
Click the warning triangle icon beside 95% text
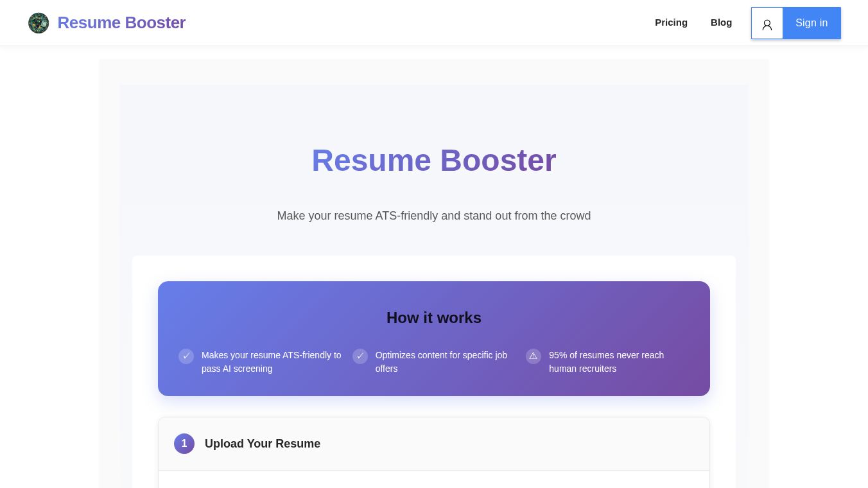[534, 356]
